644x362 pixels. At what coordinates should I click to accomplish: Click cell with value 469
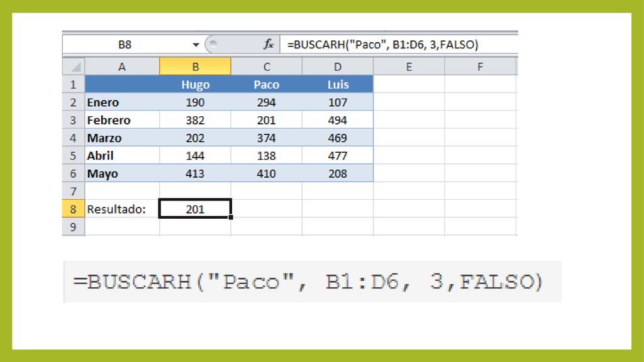[338, 138]
